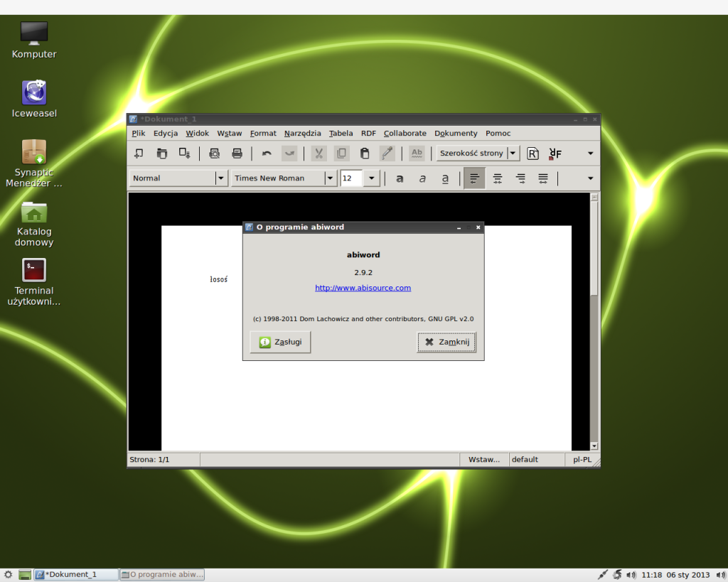Click the New document toolbar icon
This screenshot has width=728, height=582.
pyautogui.click(x=139, y=153)
